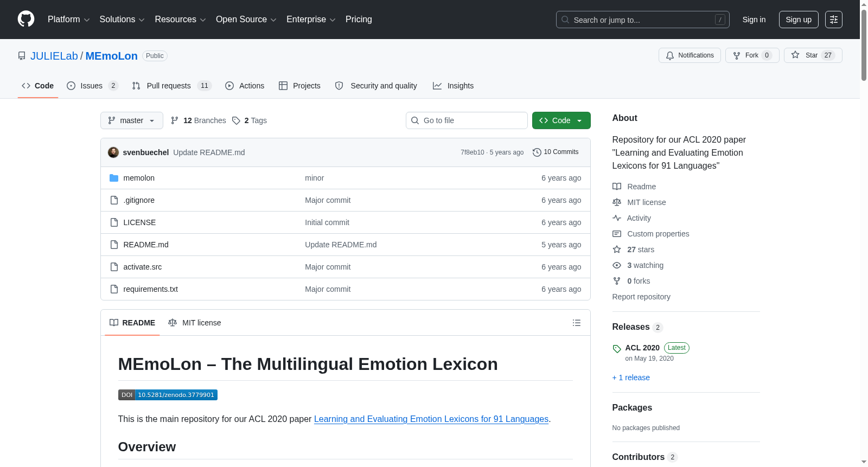Open the 7f8eb10 commit hash link
The height and width of the screenshot is (467, 868).
coord(473,152)
